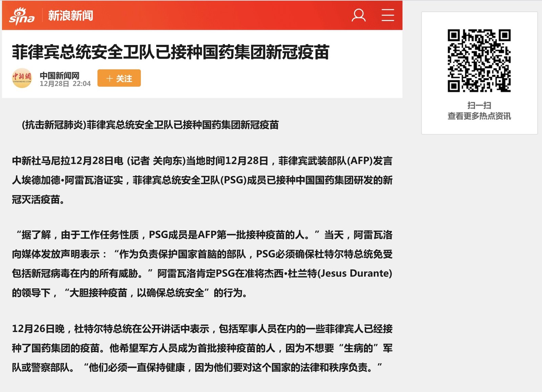Open the hamburger menu in header

pos(388,15)
